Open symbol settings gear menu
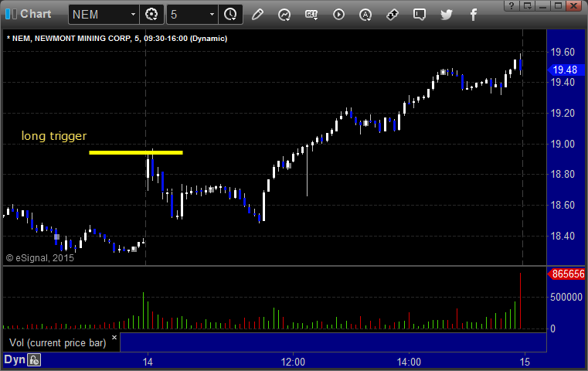588x371 pixels. (151, 15)
